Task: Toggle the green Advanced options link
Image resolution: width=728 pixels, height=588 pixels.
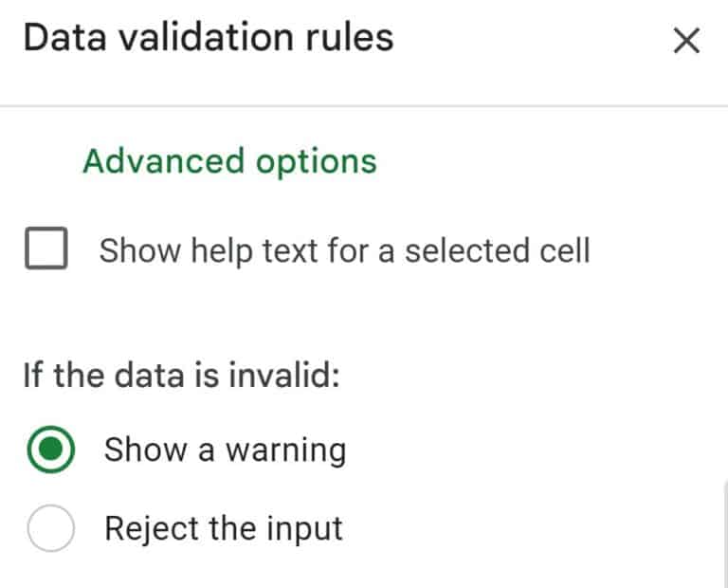Action: click(x=229, y=161)
